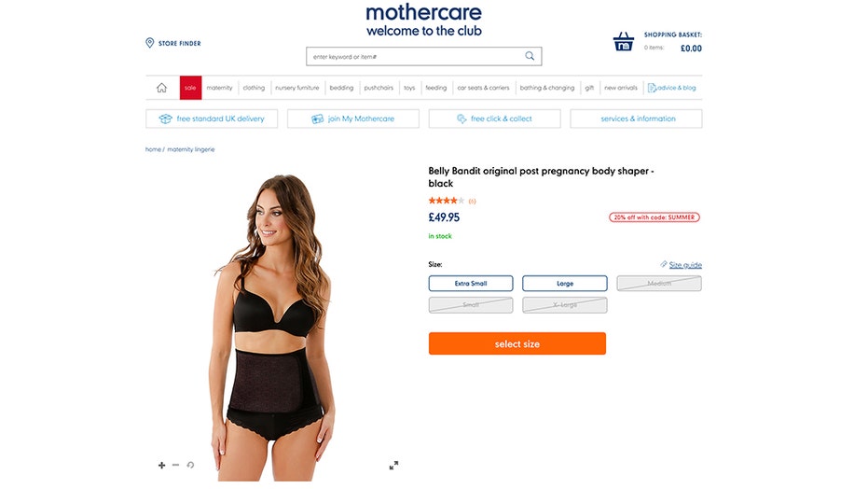Viewport: 868px width, 489px height.
Task: Open the Size guide link
Action: [x=684, y=265]
